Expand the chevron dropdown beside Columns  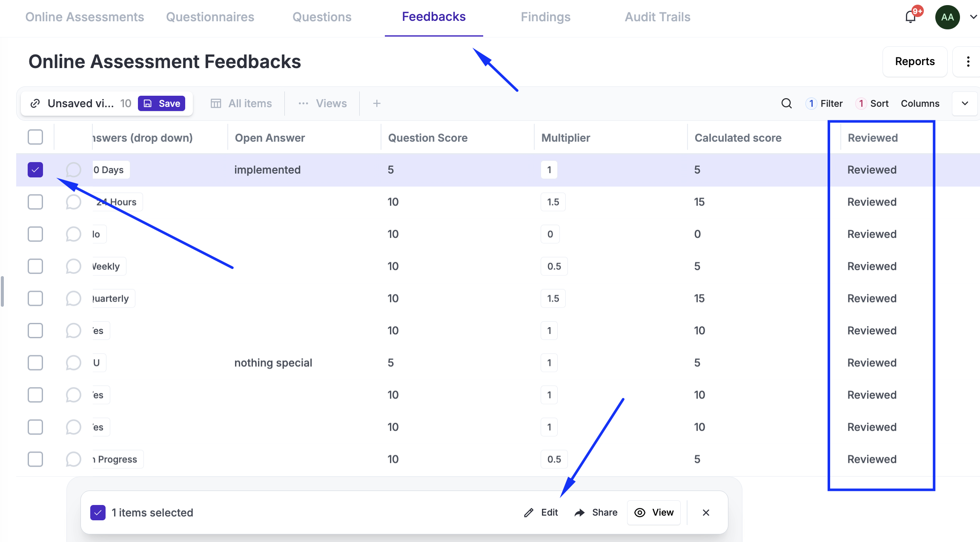[965, 103]
